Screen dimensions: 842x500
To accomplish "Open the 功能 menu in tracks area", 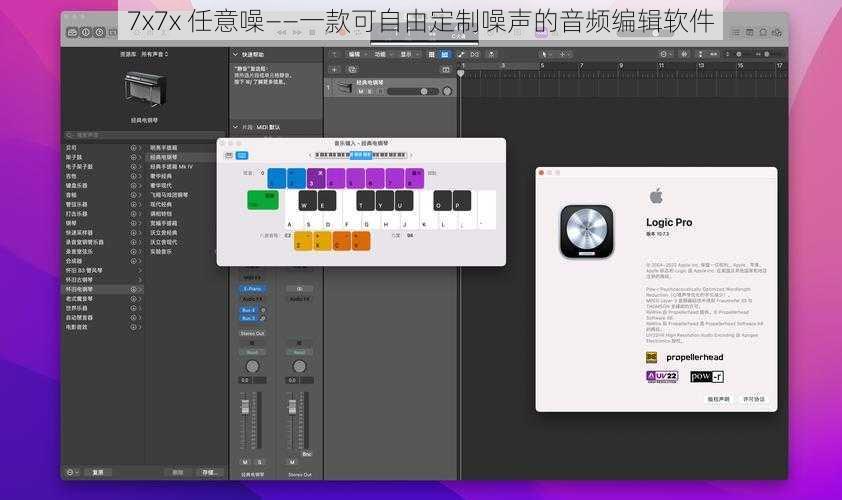I will coord(381,54).
